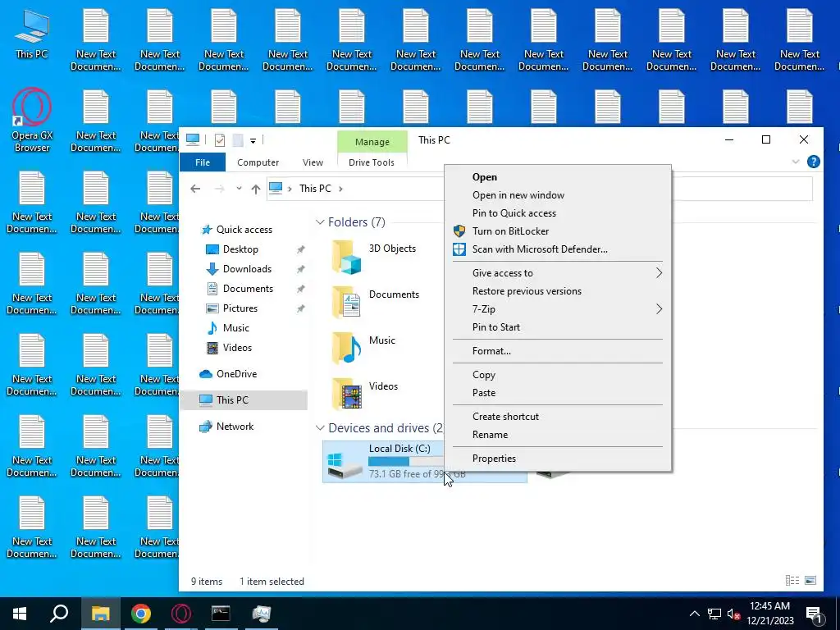Collapse the Folders (7) group

click(320, 221)
